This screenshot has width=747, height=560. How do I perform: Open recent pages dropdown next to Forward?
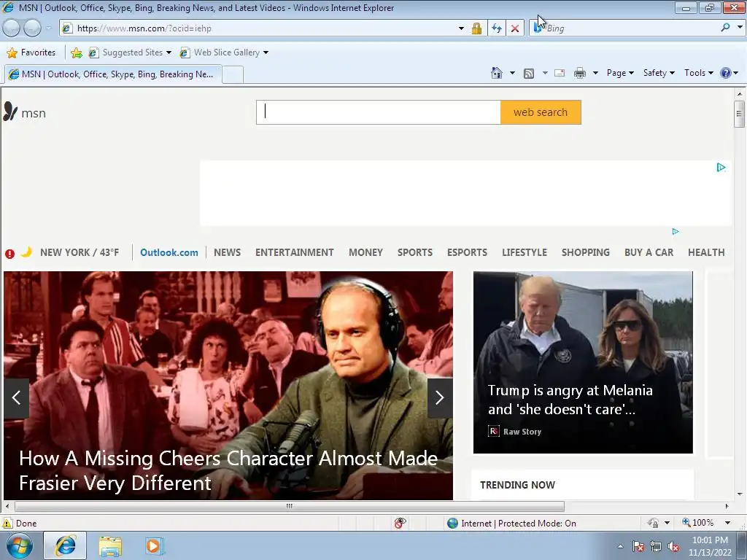click(49, 28)
